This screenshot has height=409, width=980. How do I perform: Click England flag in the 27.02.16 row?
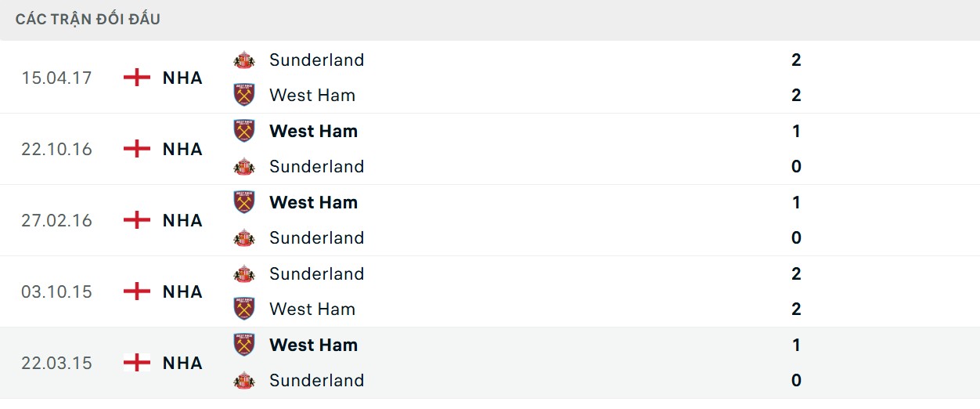(137, 220)
